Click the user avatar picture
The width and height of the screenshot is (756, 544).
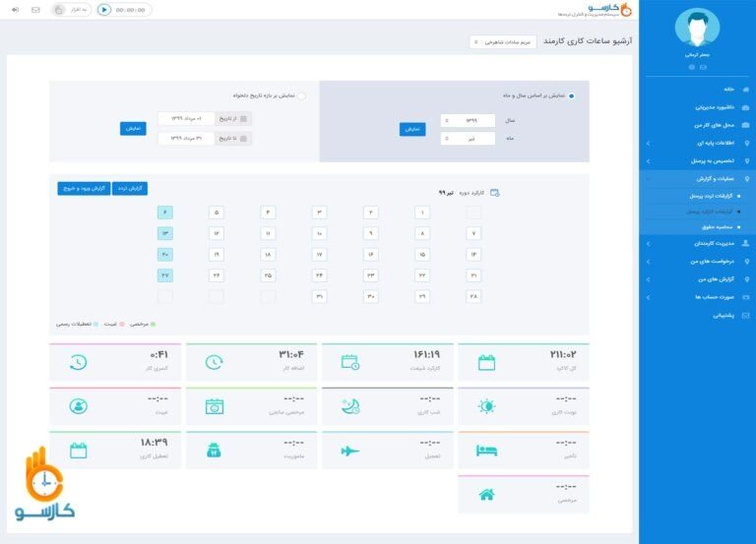click(x=697, y=27)
